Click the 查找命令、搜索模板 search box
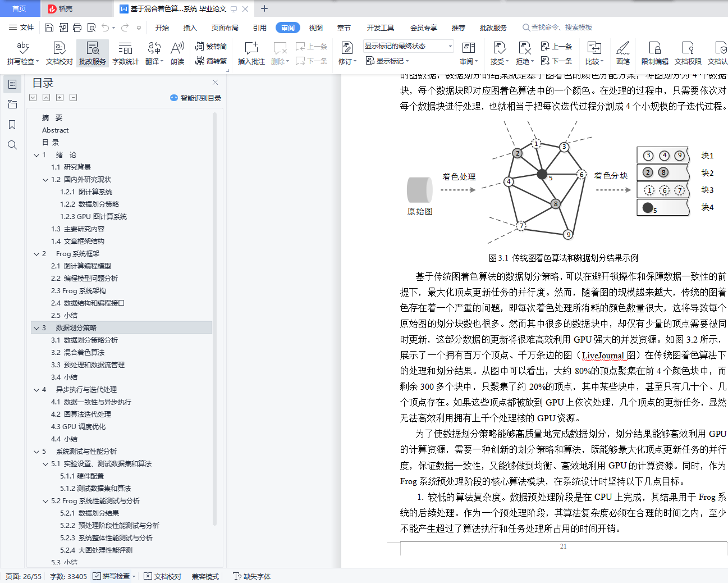The image size is (728, 583). (x=557, y=28)
